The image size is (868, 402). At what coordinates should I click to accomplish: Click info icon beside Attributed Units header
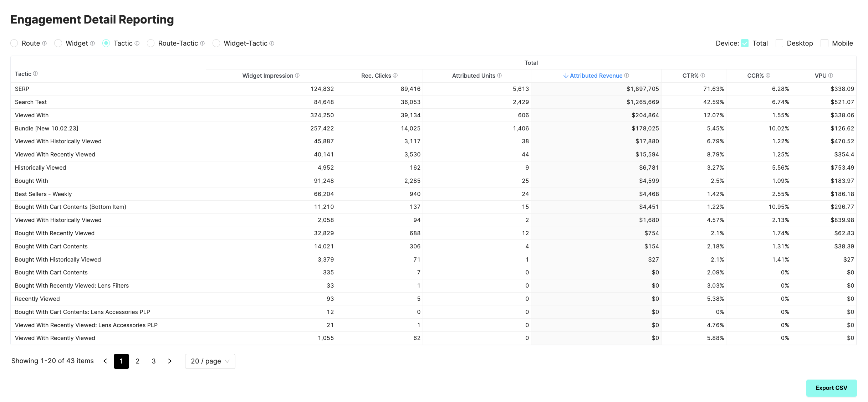[x=499, y=76]
